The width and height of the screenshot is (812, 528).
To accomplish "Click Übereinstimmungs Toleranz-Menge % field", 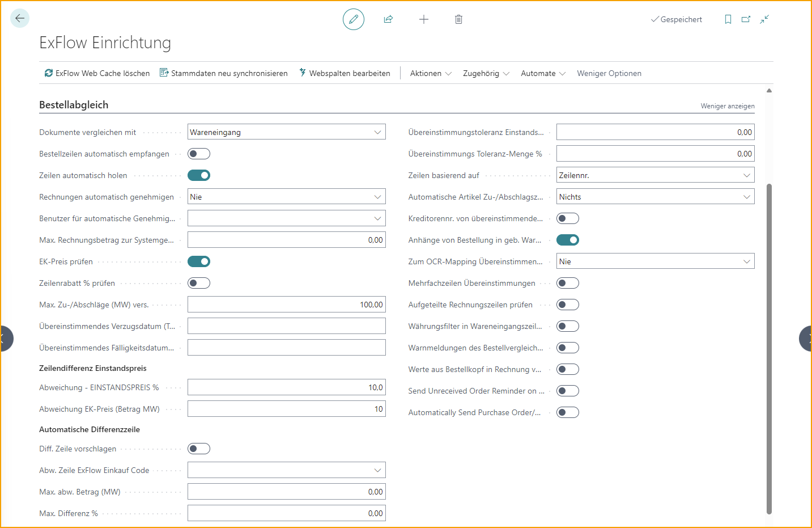I will 656,154.
